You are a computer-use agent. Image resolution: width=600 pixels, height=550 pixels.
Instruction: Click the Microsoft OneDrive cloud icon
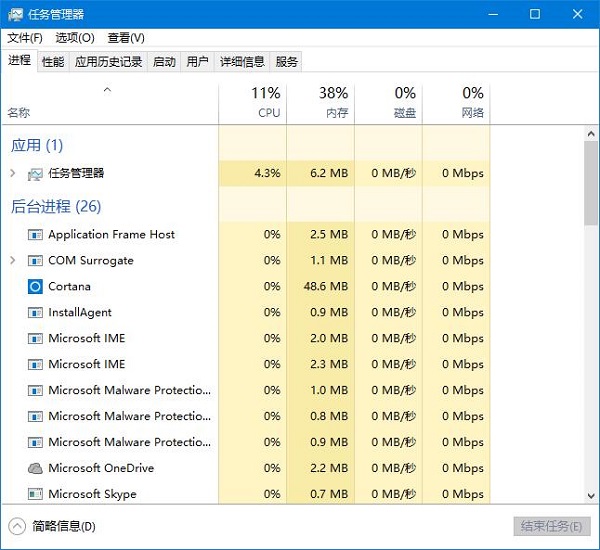click(35, 468)
